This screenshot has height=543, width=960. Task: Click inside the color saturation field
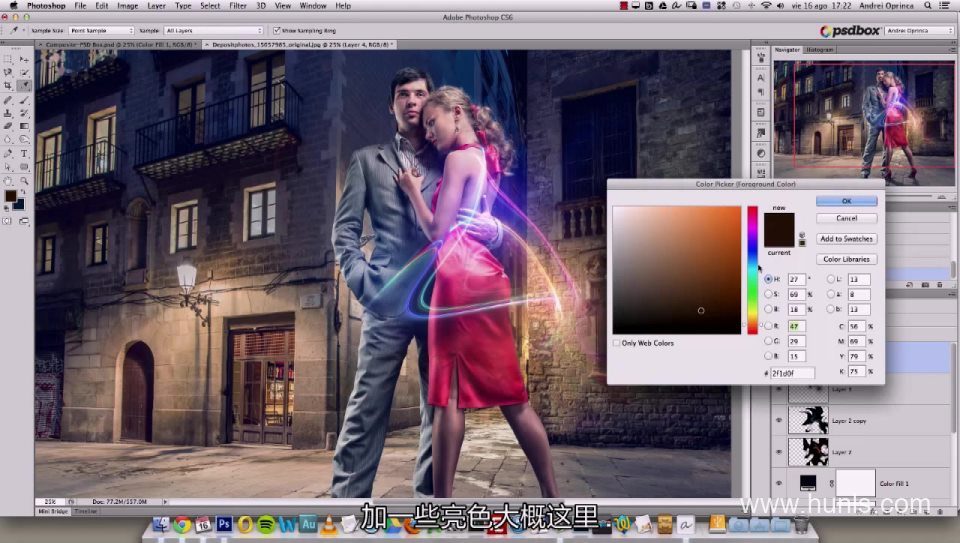(677, 270)
